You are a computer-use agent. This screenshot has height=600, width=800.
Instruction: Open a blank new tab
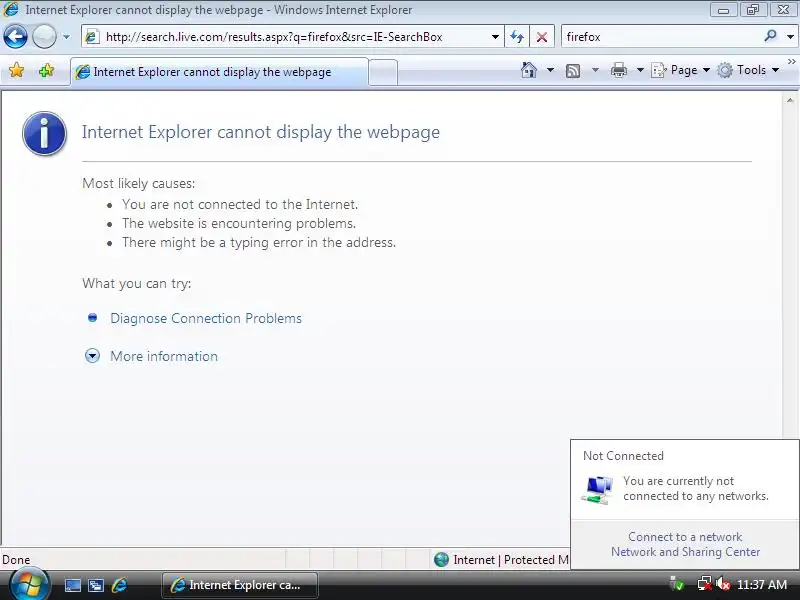[x=383, y=72]
